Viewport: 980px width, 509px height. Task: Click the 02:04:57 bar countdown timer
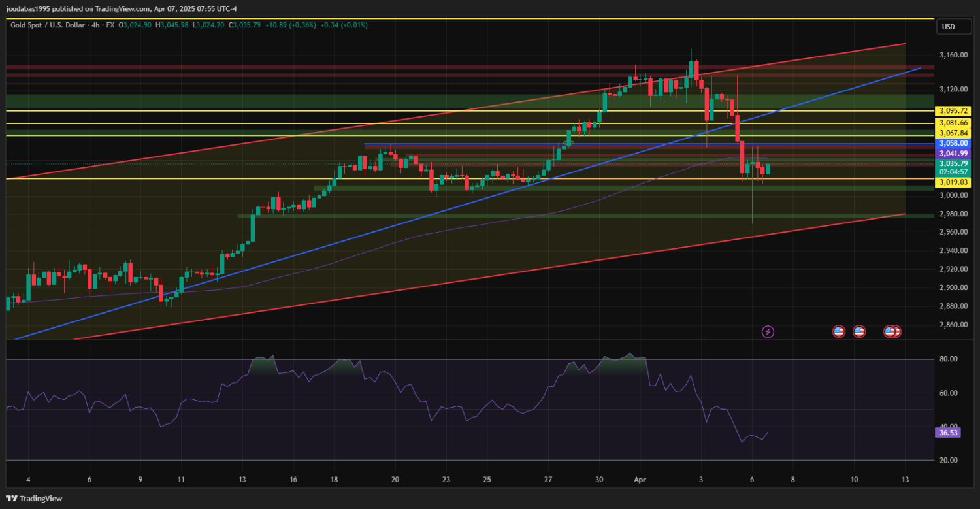pyautogui.click(x=953, y=172)
